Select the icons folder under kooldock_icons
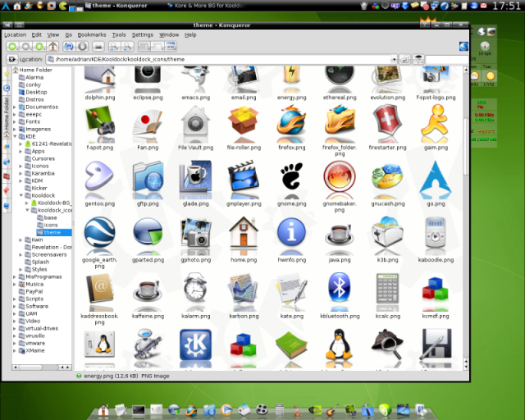Viewport: 525px width, 420px height. pos(48,225)
